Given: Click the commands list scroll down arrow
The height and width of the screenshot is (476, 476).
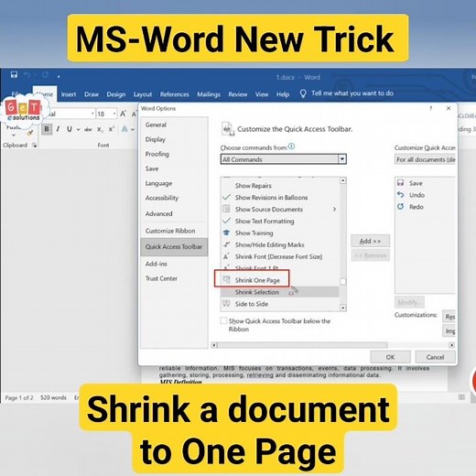Looking at the screenshot, I should 343,308.
